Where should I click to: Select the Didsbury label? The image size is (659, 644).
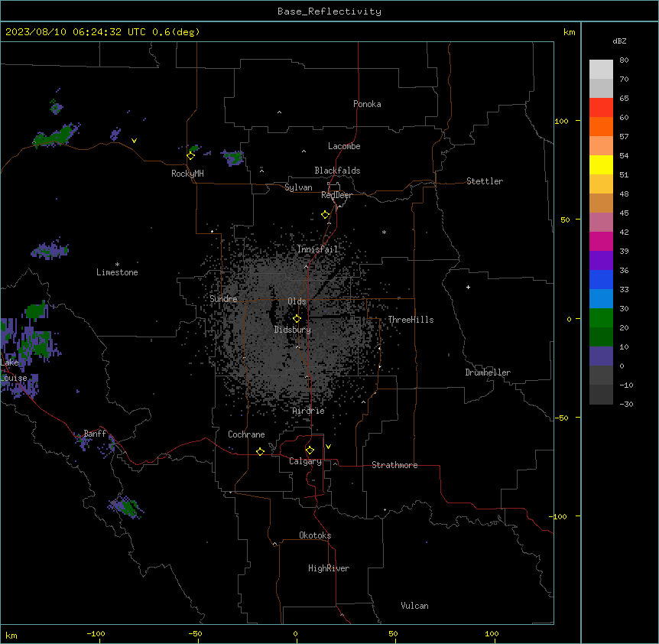(x=293, y=330)
